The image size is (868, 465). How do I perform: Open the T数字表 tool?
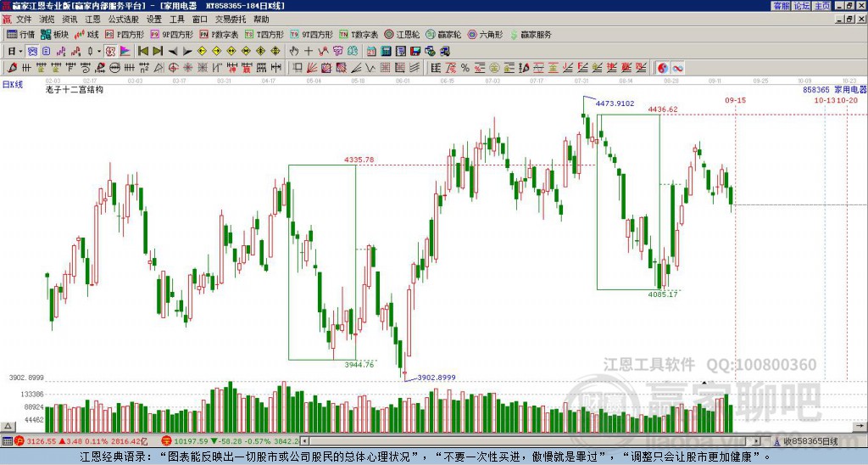pyautogui.click(x=359, y=34)
